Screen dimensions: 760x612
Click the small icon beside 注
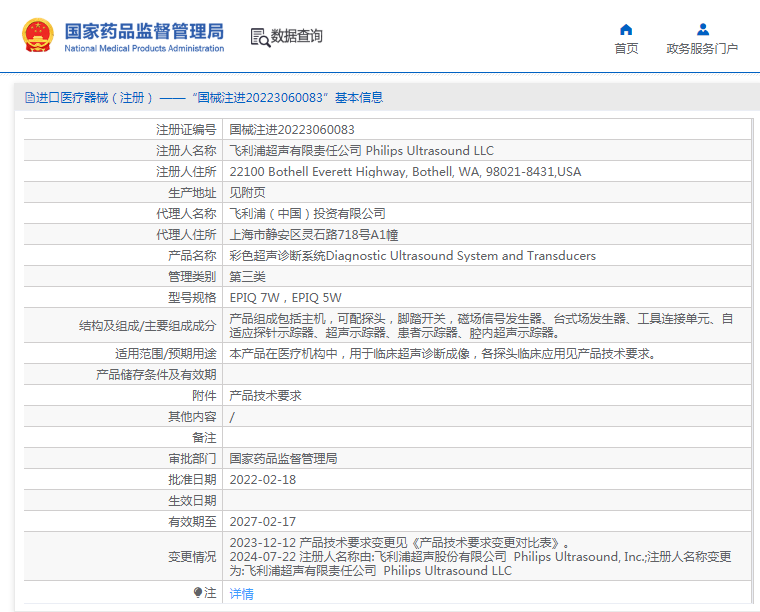(197, 593)
